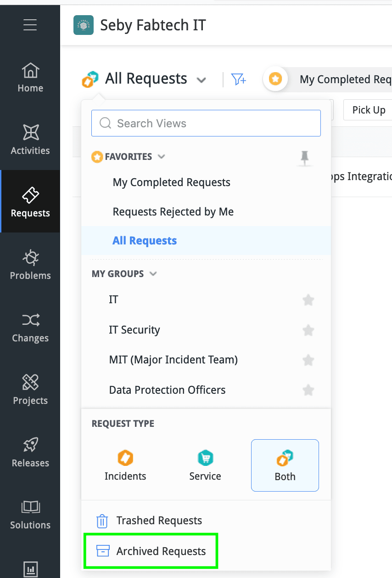Select Incidents request type
This screenshot has width=392, height=578.
tap(125, 465)
